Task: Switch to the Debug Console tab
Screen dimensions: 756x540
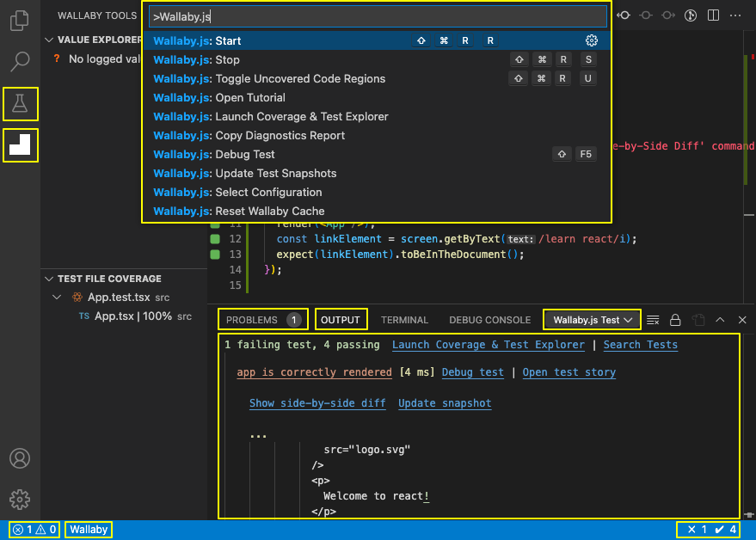Action: (490, 320)
